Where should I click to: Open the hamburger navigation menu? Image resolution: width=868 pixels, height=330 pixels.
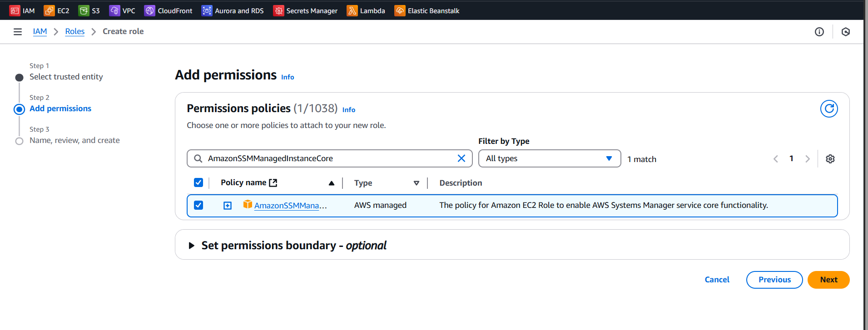[x=18, y=32]
